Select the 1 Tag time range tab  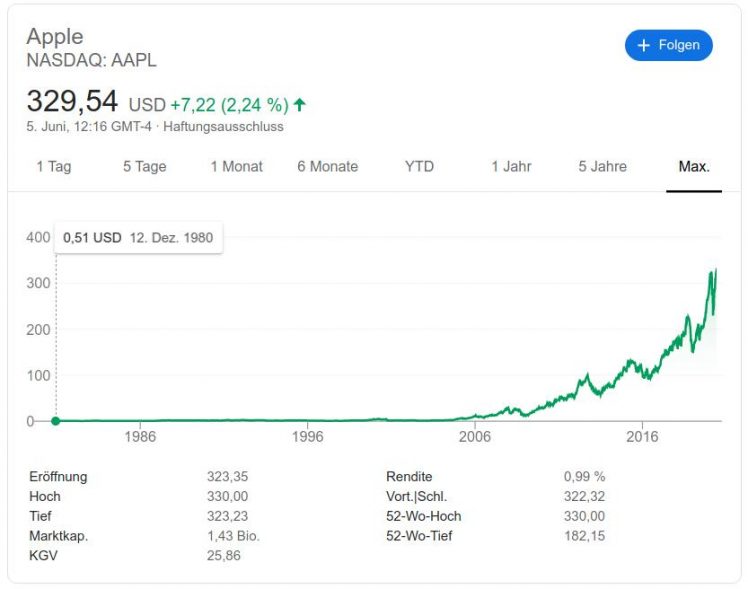click(x=54, y=167)
